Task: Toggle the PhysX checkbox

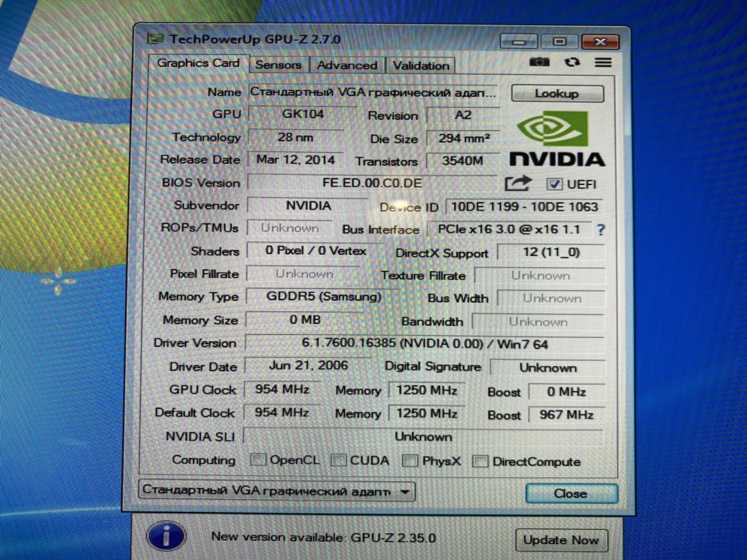Action: pyautogui.click(x=410, y=461)
